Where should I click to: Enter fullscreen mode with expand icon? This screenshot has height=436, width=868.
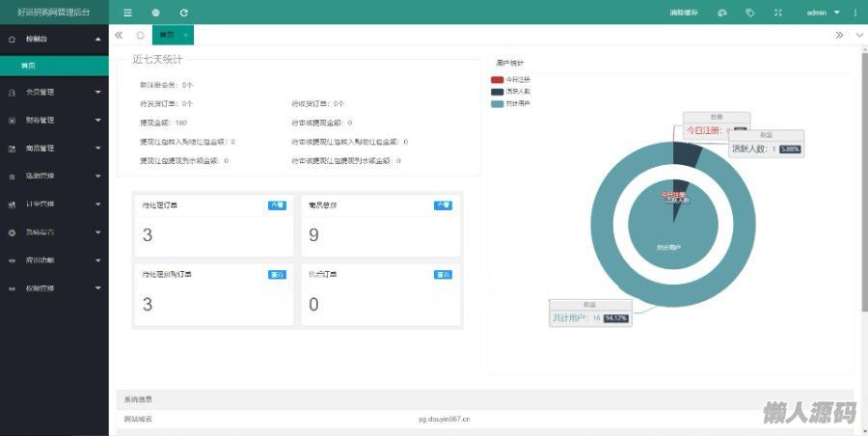pyautogui.click(x=778, y=13)
